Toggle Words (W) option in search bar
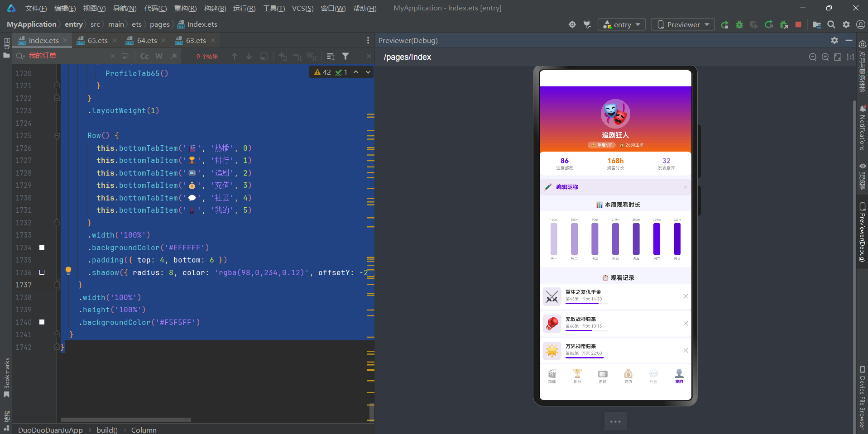 [x=159, y=56]
